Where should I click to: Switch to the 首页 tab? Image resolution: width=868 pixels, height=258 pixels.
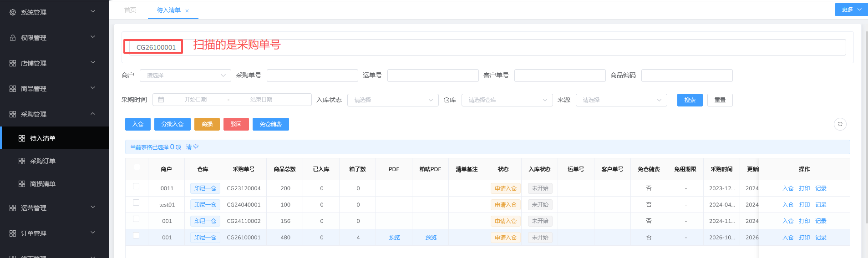[x=130, y=10]
